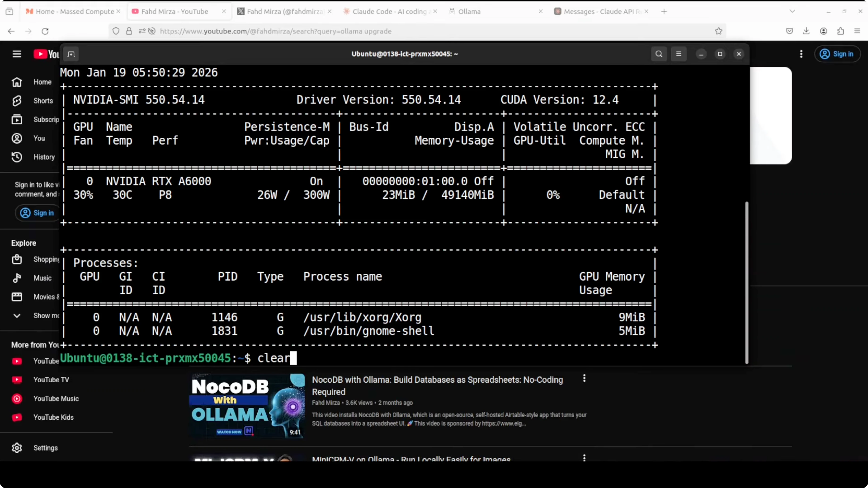
Task: Open History in YouTube sidebar
Action: click(x=44, y=157)
